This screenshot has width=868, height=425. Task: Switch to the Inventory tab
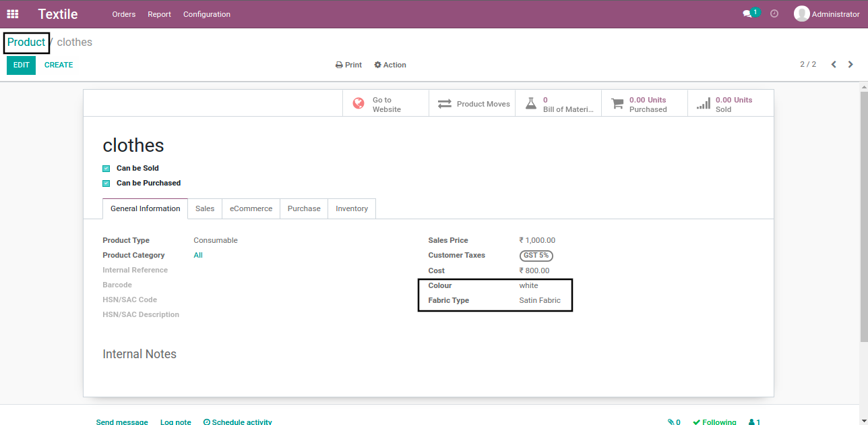[352, 208]
